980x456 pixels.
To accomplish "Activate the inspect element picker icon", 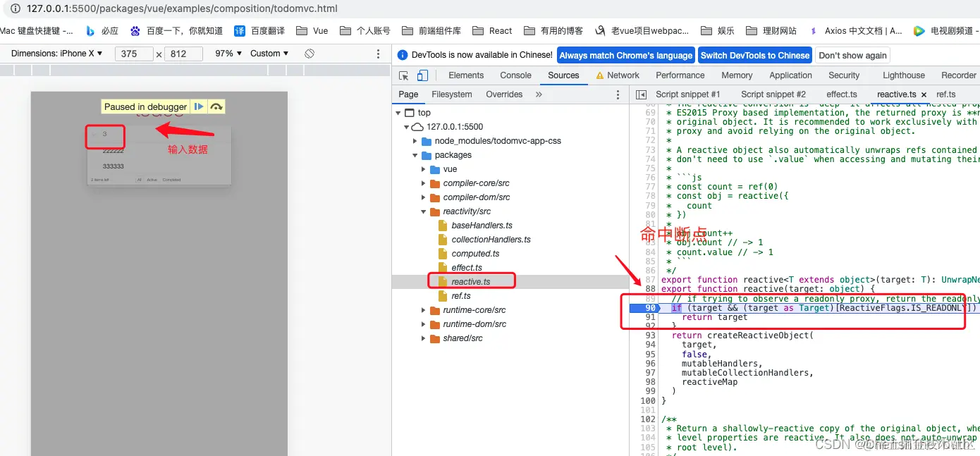I will tap(404, 75).
